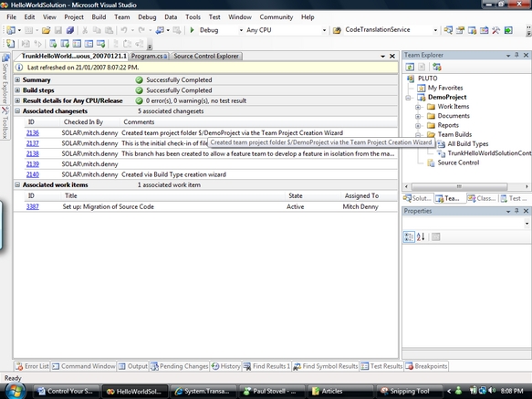Select the Reports folder in Team Explorer
The image size is (532, 399).
click(448, 125)
